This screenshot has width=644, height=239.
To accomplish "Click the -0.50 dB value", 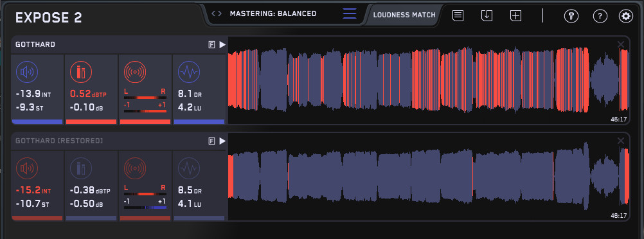I will (86, 204).
